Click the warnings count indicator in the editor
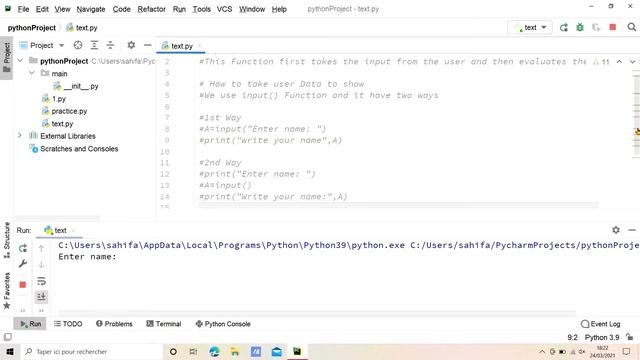 pos(601,62)
